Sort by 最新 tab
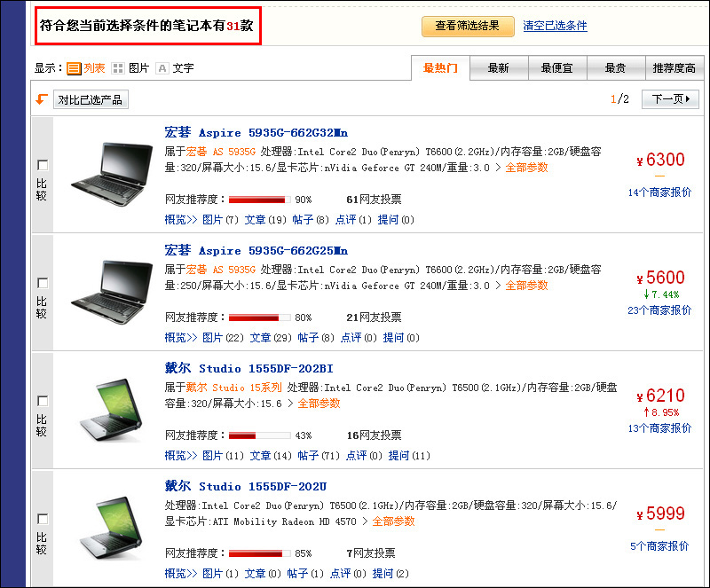 tap(499, 68)
